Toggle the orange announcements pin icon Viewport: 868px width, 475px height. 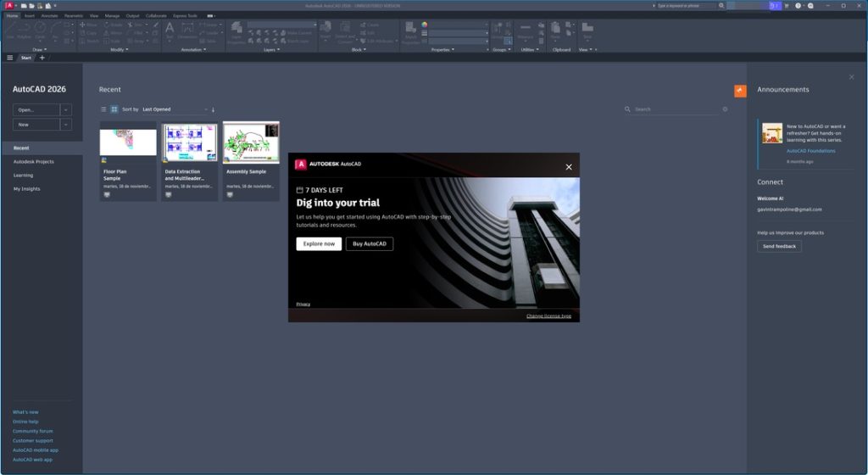pos(740,91)
